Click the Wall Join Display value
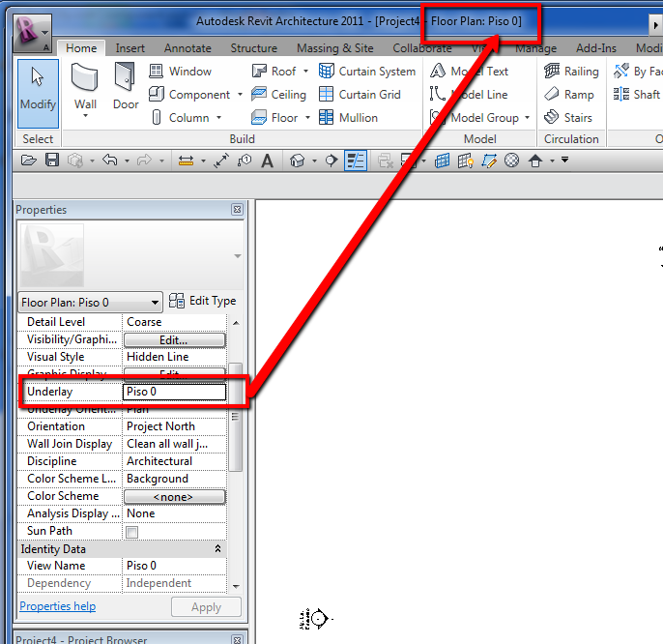The width and height of the screenshot is (663, 644). point(174,444)
